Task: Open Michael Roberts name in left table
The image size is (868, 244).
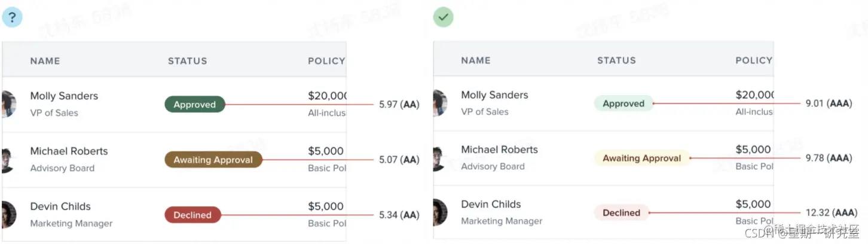Action: (x=69, y=151)
